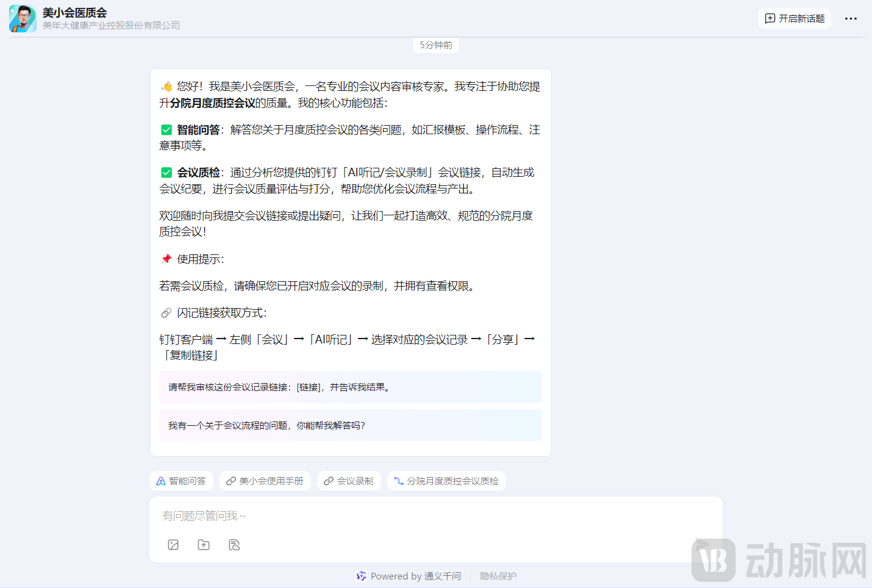Image resolution: width=872 pixels, height=588 pixels.
Task: Expand options via the ... menu top right
Action: click(851, 18)
